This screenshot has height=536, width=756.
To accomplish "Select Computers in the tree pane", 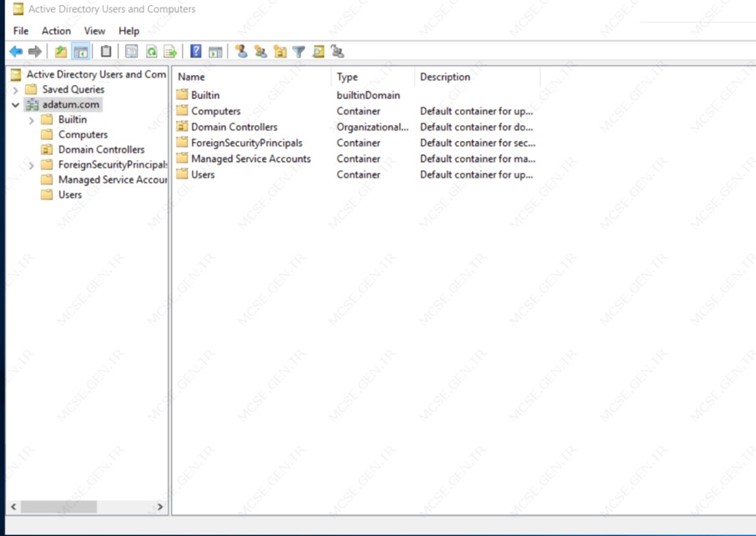I will 83,134.
